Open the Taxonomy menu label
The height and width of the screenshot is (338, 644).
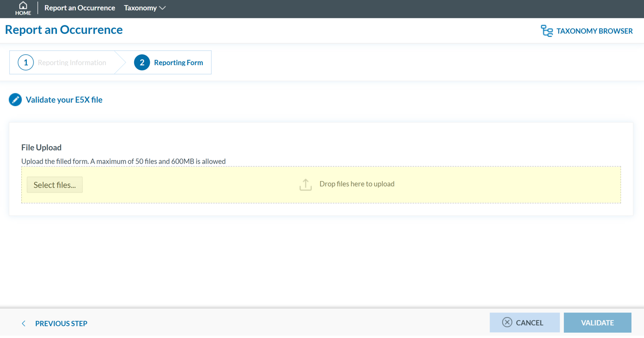click(140, 8)
